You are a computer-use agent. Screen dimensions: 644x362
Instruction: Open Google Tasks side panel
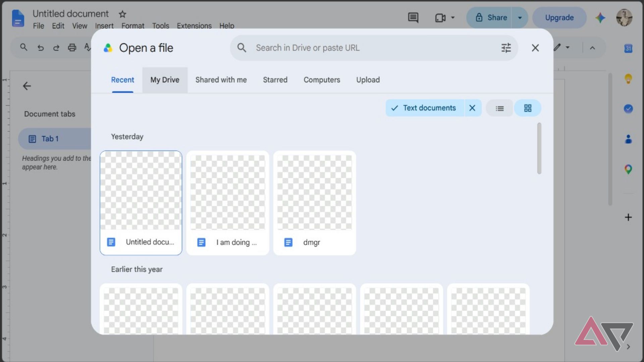click(x=628, y=109)
